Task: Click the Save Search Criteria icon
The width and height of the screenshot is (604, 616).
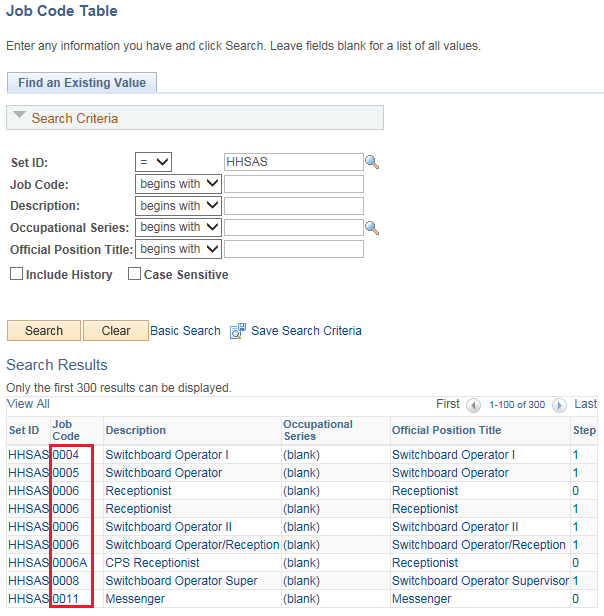Action: tap(238, 331)
